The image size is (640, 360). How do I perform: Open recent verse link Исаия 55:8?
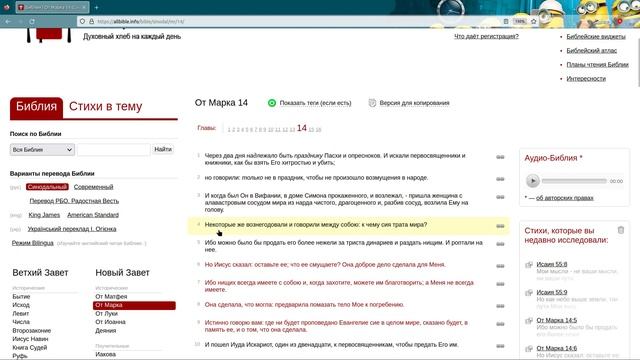pos(551,264)
